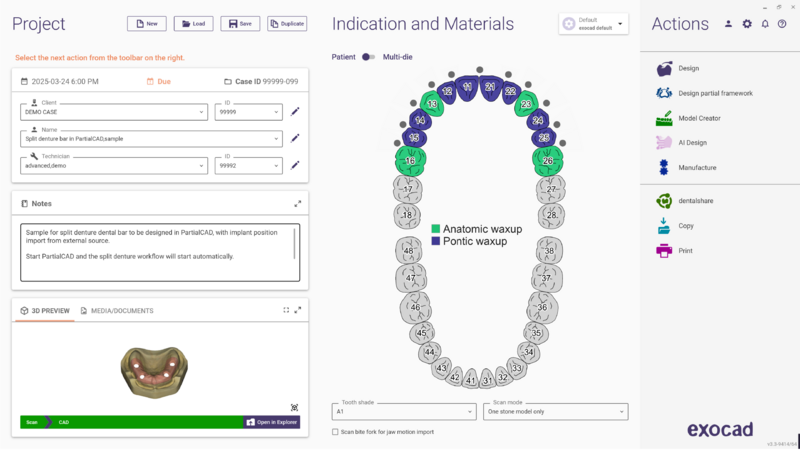The height and width of the screenshot is (450, 800).
Task: Click the Load project button
Action: coord(193,24)
